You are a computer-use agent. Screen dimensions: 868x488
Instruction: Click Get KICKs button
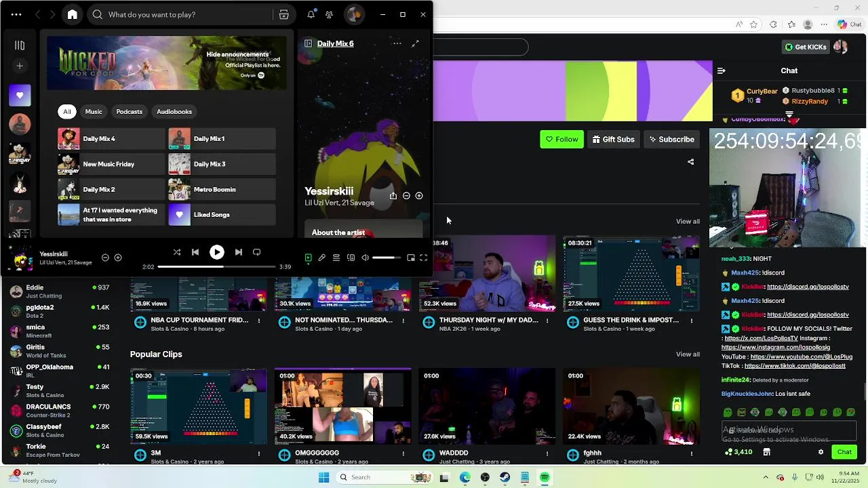pos(806,47)
